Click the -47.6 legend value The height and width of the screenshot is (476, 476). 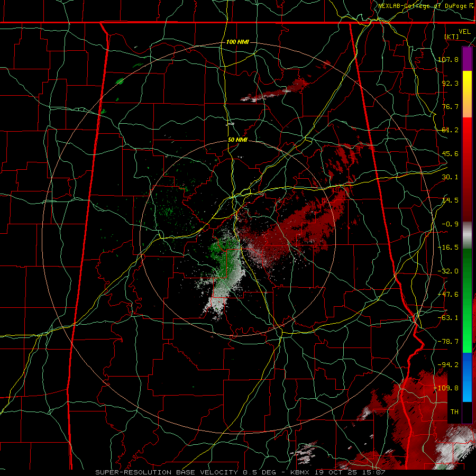(448, 295)
